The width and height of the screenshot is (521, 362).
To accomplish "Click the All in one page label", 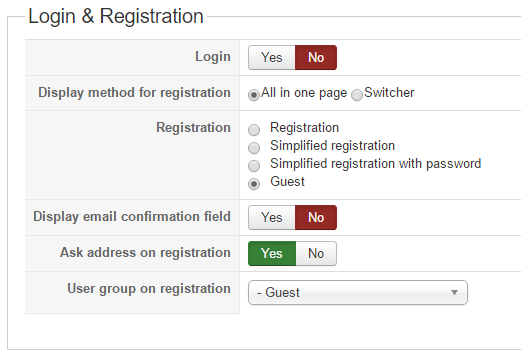I will 304,93.
